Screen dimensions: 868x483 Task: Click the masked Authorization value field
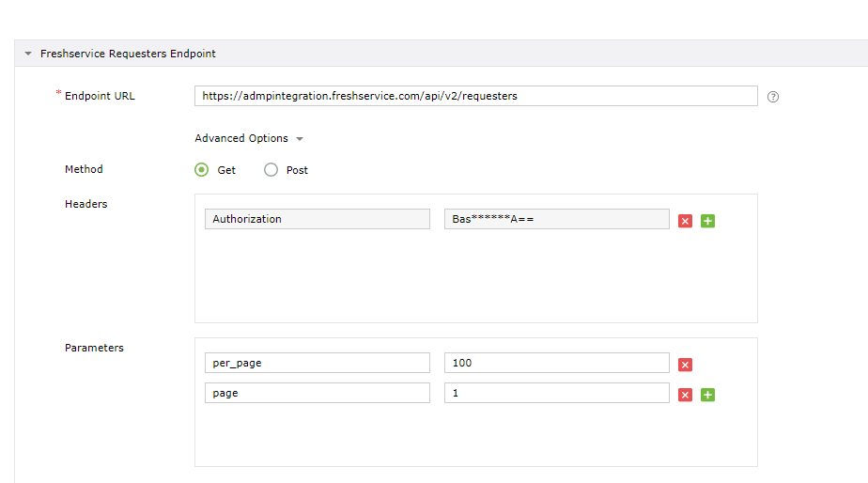(556, 219)
